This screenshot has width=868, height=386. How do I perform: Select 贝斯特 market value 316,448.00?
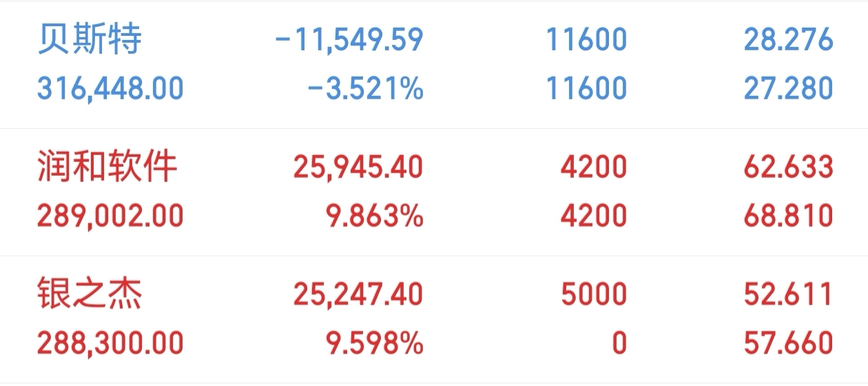[110, 88]
